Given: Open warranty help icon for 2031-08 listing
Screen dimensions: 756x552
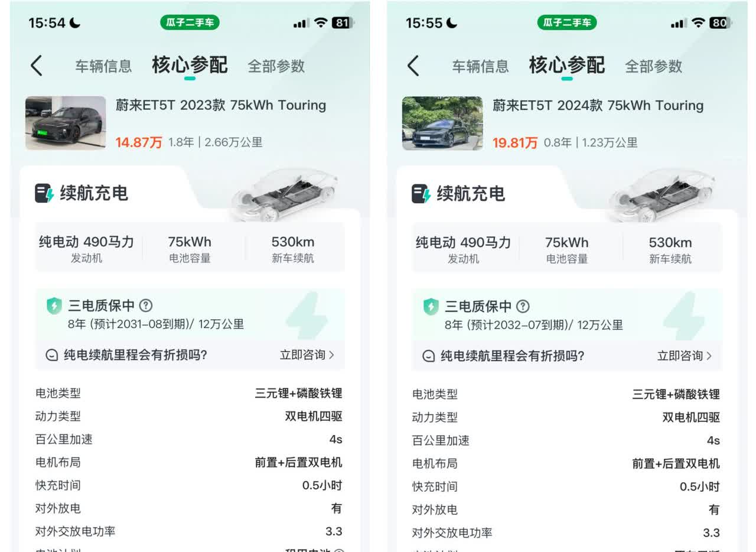Looking at the screenshot, I should pos(145,306).
